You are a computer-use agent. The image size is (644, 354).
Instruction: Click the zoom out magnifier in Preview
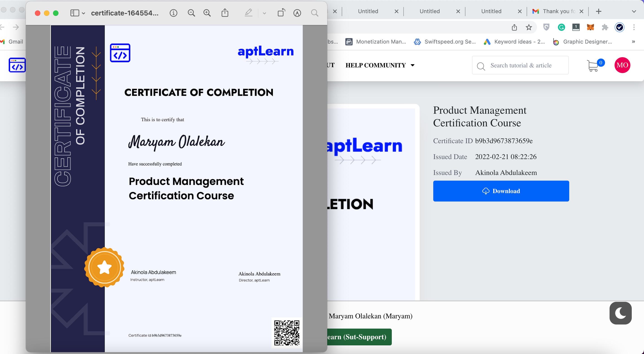click(x=191, y=13)
